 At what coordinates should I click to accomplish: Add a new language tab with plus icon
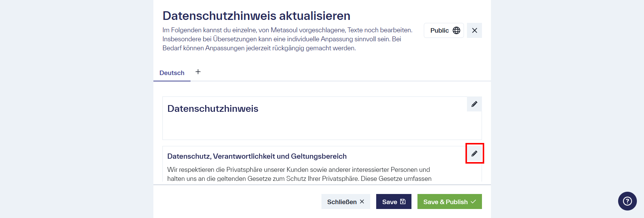pyautogui.click(x=198, y=72)
